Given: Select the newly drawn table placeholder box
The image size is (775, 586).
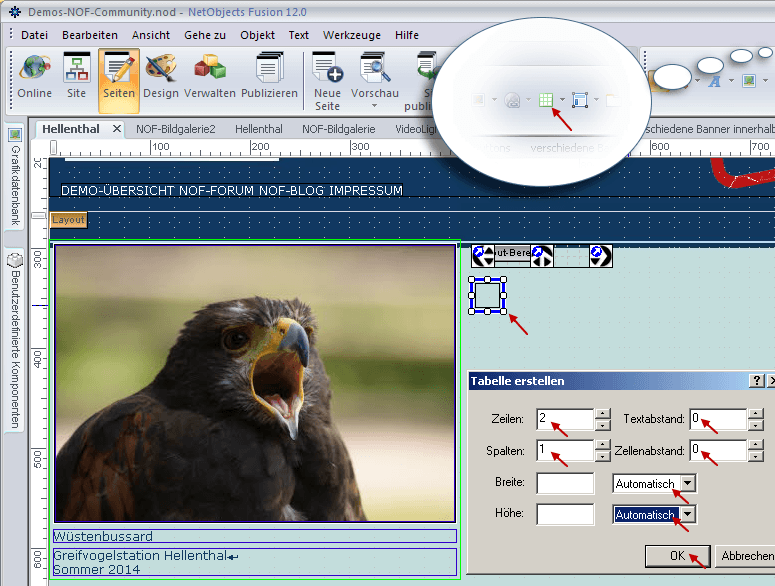Looking at the screenshot, I should click(x=487, y=295).
